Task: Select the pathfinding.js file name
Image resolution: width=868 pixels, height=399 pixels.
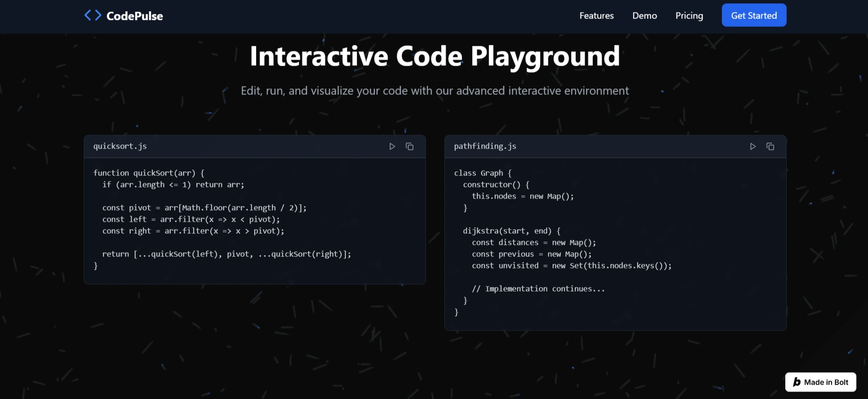Action: (485, 146)
